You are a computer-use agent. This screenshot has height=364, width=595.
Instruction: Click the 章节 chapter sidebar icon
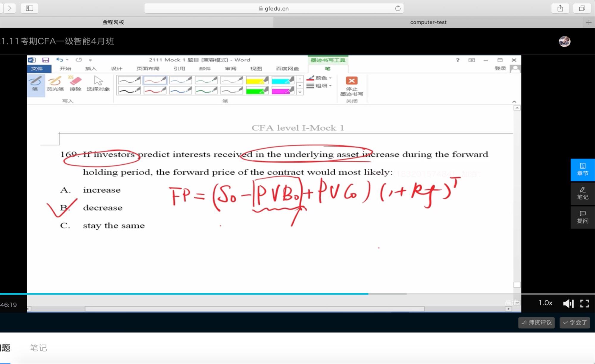click(582, 170)
